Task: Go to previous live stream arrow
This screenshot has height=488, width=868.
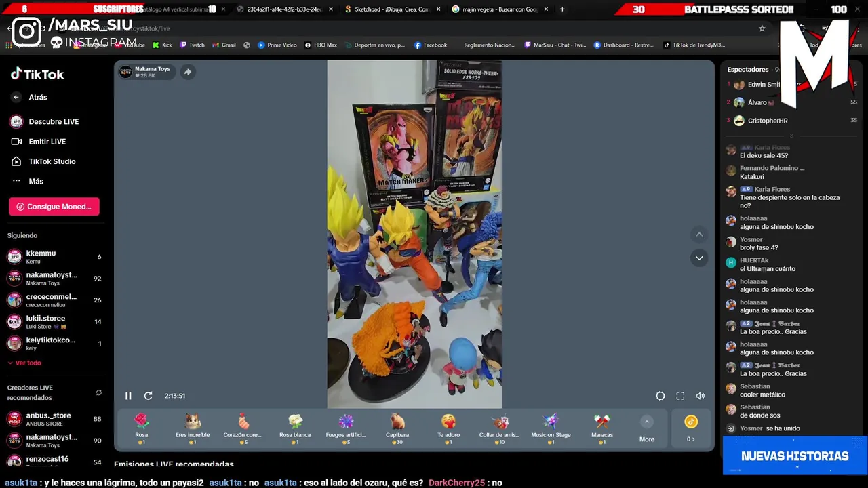Action: (x=699, y=235)
